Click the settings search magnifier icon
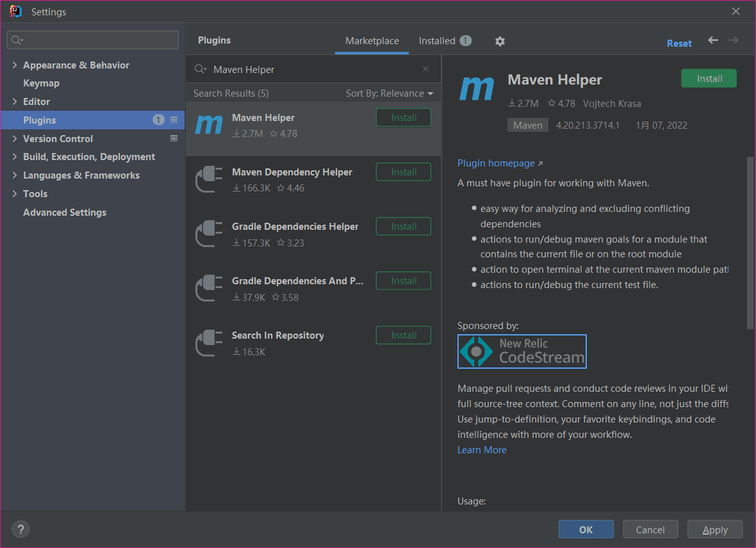Image resolution: width=756 pixels, height=548 pixels. [17, 40]
